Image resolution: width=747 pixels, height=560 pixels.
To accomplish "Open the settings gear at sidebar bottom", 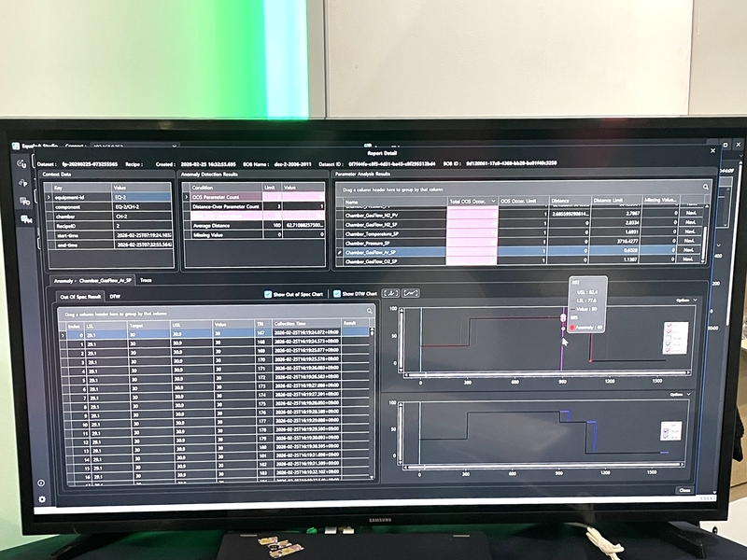I will (42, 499).
